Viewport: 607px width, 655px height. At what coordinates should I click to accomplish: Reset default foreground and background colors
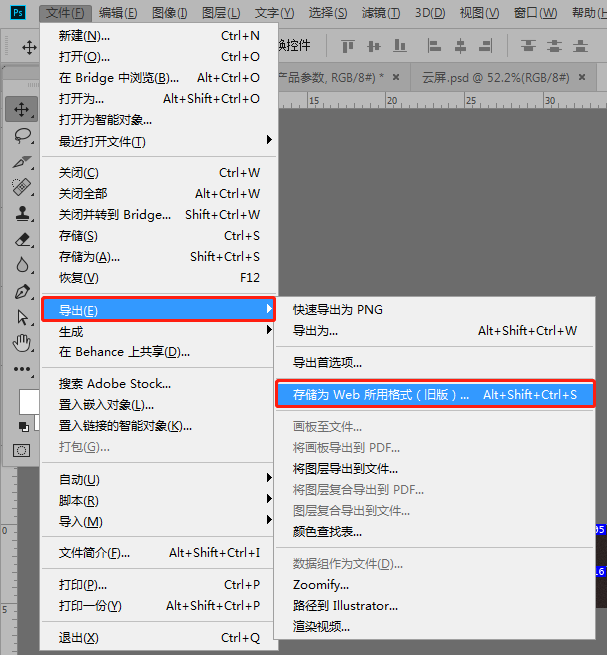(24, 427)
